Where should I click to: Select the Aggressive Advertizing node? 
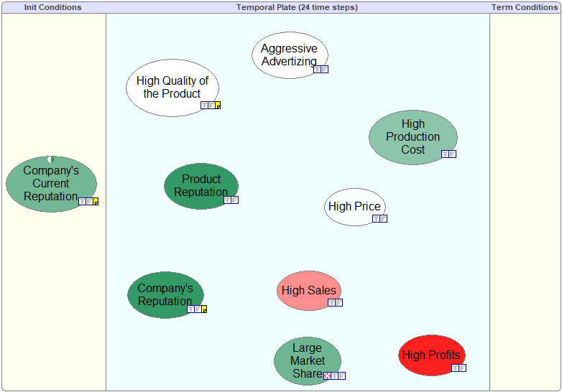click(x=290, y=55)
